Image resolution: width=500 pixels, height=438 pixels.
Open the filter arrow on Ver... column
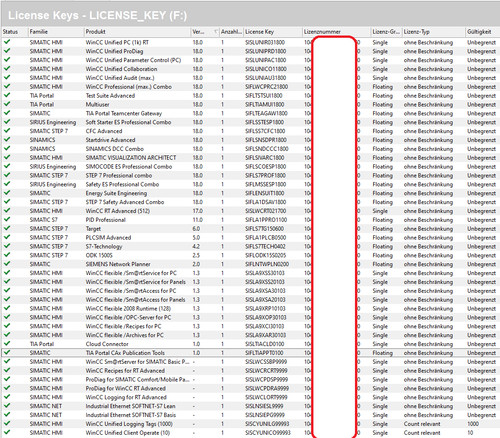click(216, 32)
